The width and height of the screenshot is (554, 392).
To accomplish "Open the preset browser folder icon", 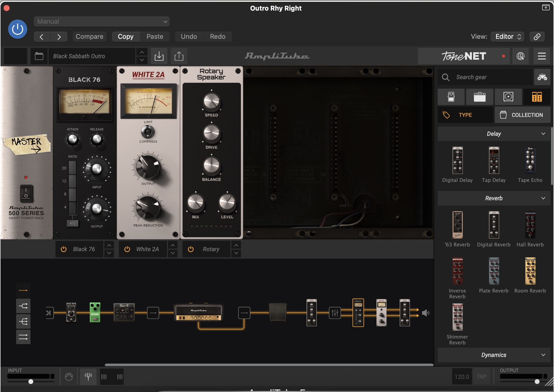I will pyautogui.click(x=39, y=56).
